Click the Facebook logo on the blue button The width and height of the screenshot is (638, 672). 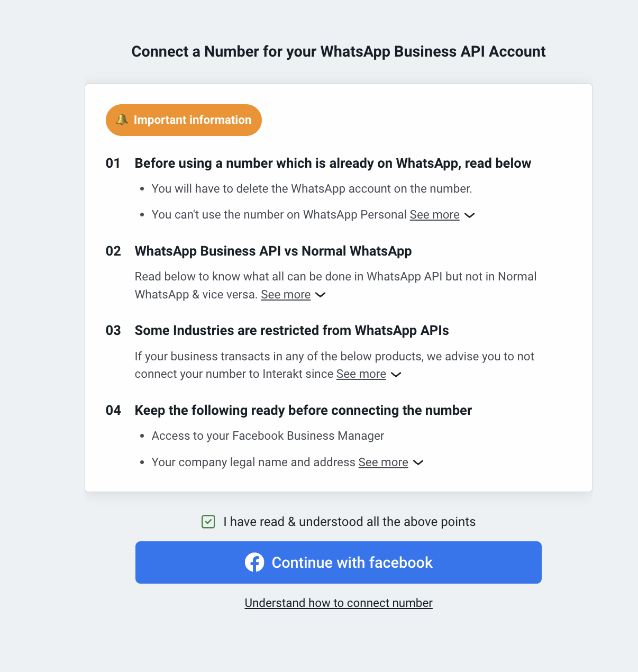tap(254, 562)
